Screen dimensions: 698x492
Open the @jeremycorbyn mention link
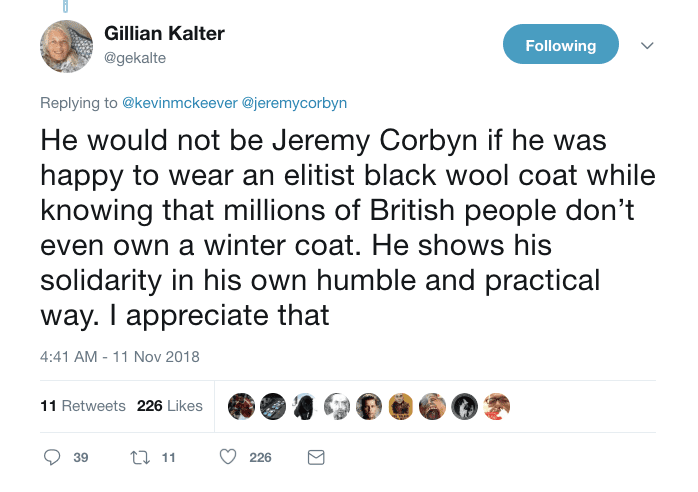click(294, 103)
